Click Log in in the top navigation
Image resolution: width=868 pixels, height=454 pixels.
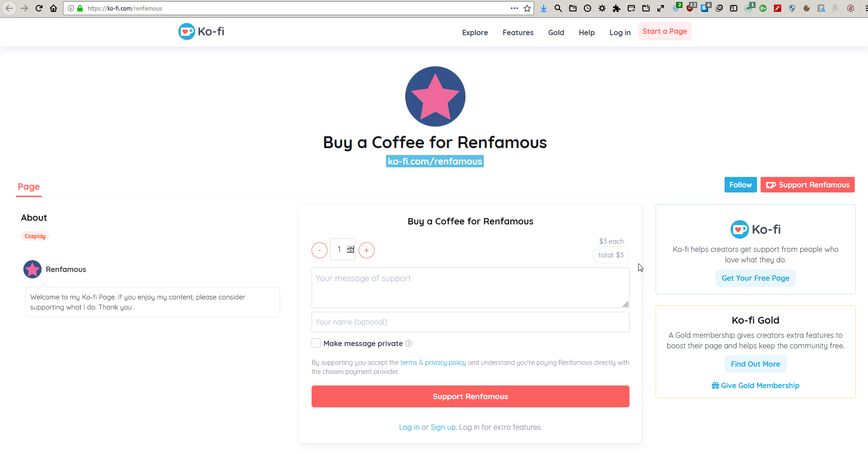pyautogui.click(x=620, y=32)
